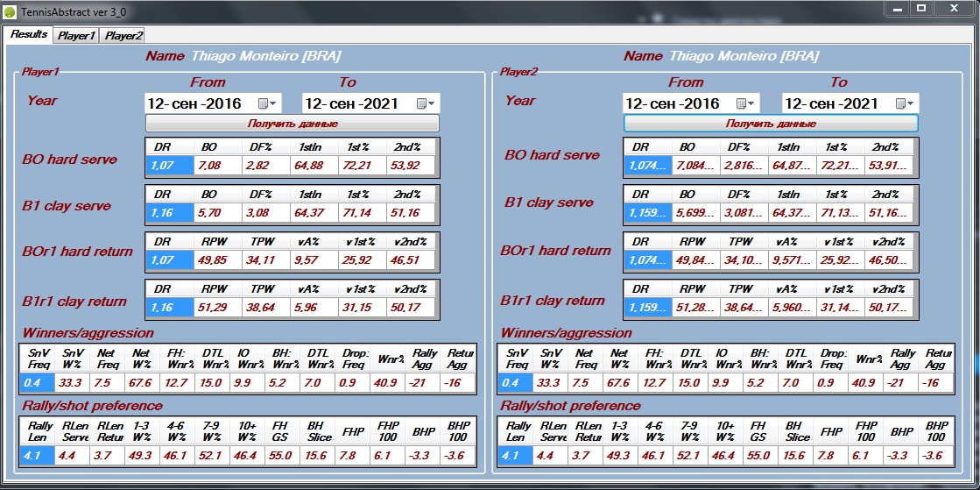Open Player2 From date calendar dropdown

coord(747,103)
